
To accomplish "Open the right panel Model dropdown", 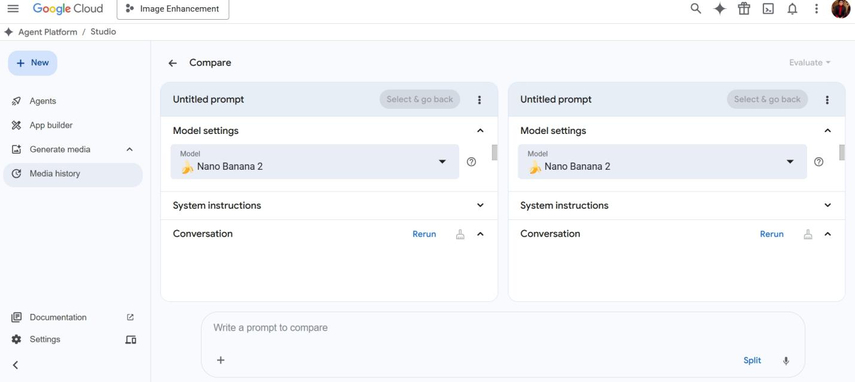I will pyautogui.click(x=662, y=161).
